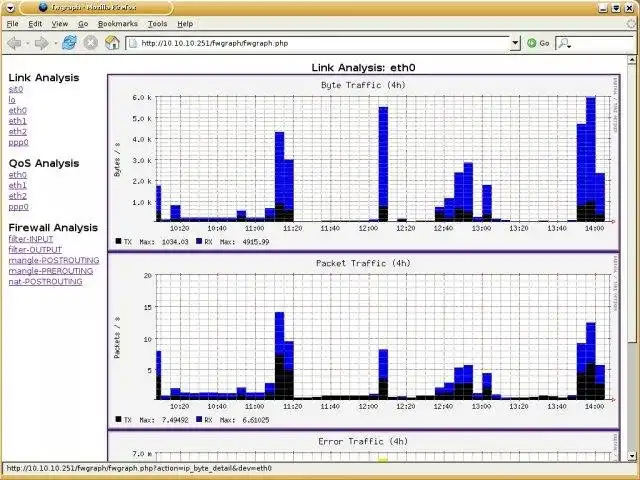The width and height of the screenshot is (640, 480).
Task: Open ppp0 link under QoS Analysis
Action: click(x=18, y=207)
